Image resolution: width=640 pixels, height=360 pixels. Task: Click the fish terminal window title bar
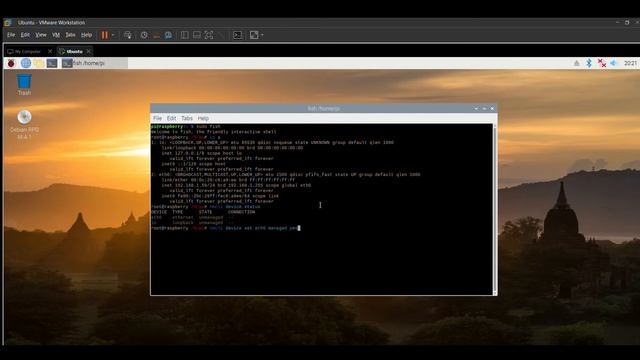323,109
